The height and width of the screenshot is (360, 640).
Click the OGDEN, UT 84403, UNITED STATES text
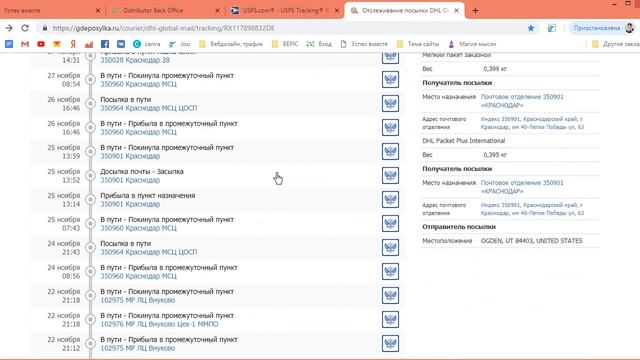tap(531, 241)
